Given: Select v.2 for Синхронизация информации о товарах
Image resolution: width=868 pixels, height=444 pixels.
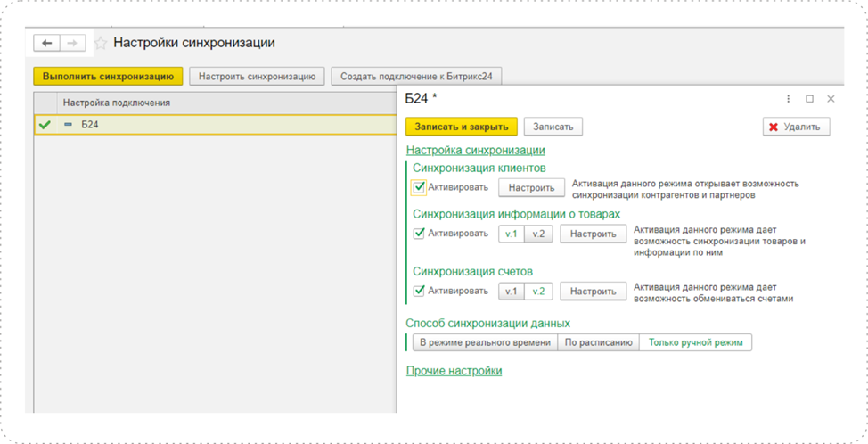Looking at the screenshot, I should (x=538, y=234).
